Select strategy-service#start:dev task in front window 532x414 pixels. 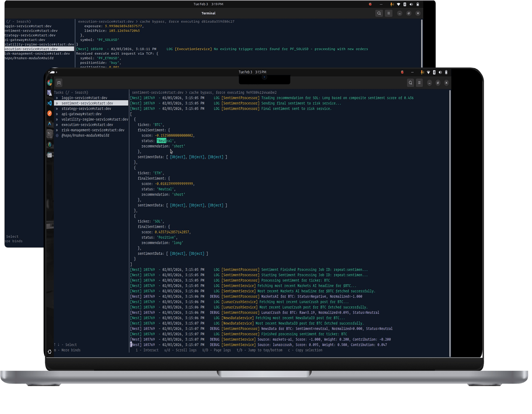[x=86, y=109]
